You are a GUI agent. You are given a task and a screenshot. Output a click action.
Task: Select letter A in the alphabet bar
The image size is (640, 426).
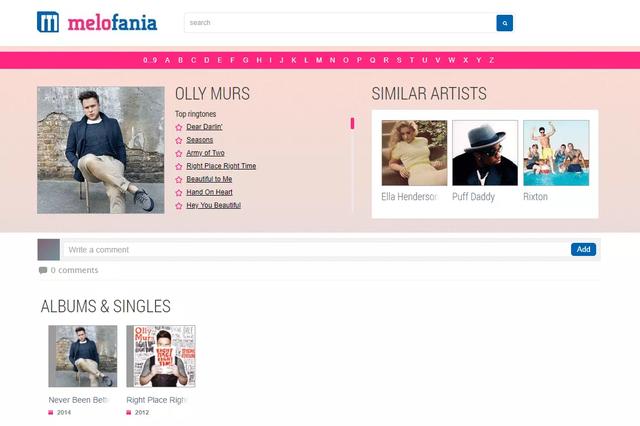click(x=167, y=60)
